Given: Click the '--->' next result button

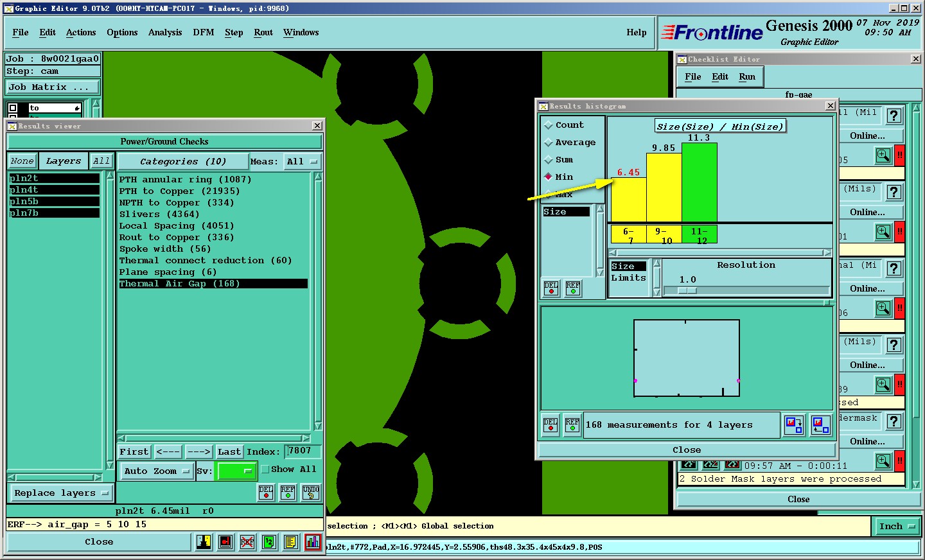Looking at the screenshot, I should click(198, 452).
